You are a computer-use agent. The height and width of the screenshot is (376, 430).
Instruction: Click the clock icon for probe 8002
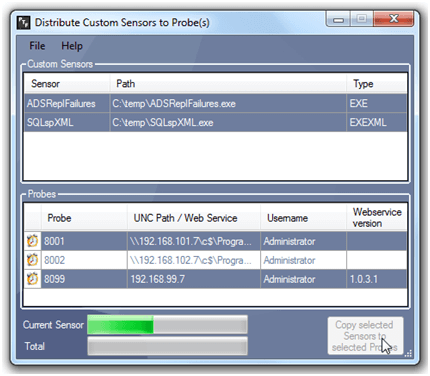32,260
